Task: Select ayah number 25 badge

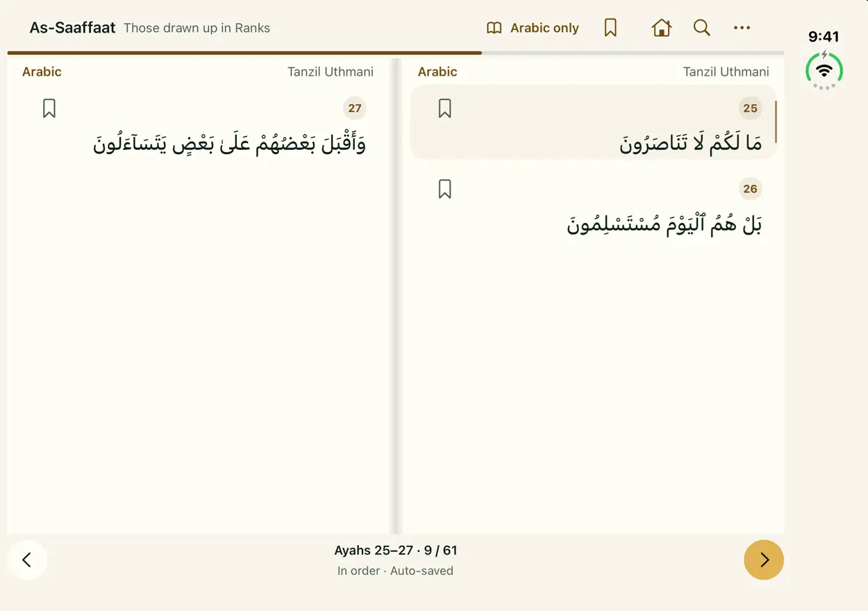Action: pyautogui.click(x=750, y=108)
